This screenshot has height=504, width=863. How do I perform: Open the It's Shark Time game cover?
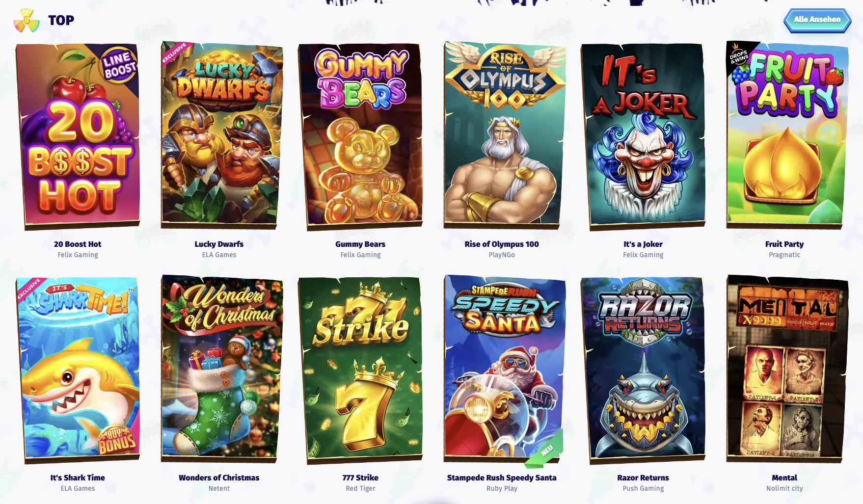(x=78, y=370)
